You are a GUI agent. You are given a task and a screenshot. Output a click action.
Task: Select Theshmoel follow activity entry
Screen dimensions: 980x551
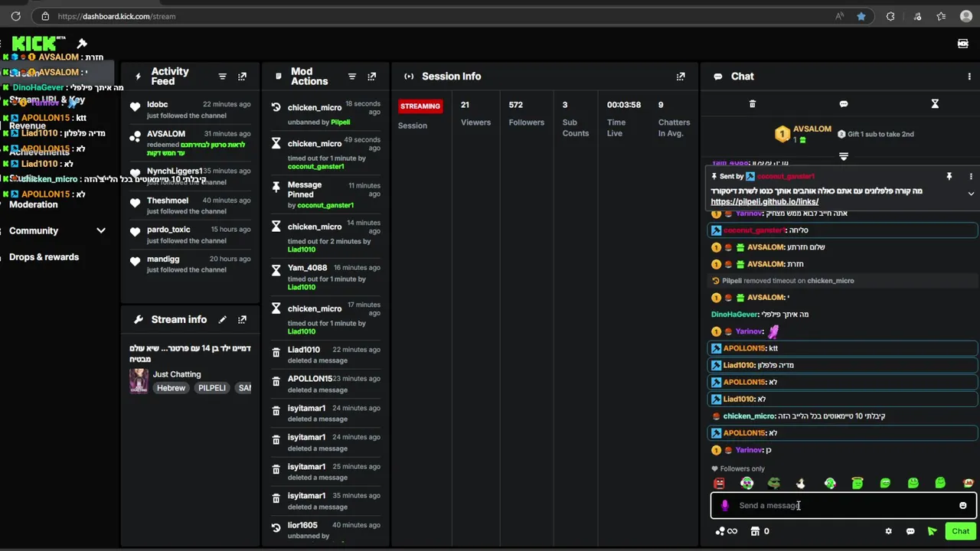click(x=191, y=206)
